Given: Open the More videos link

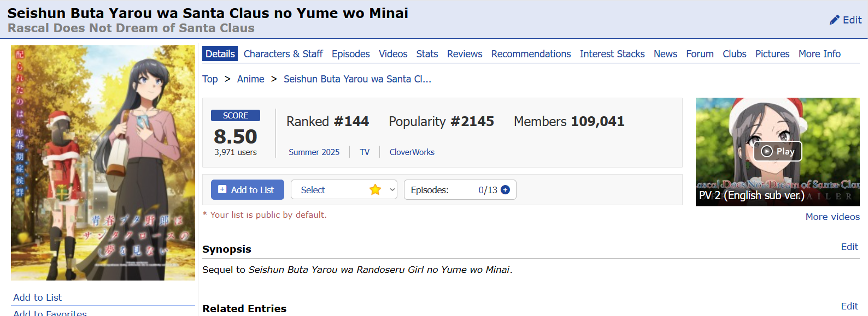Looking at the screenshot, I should 832,217.
